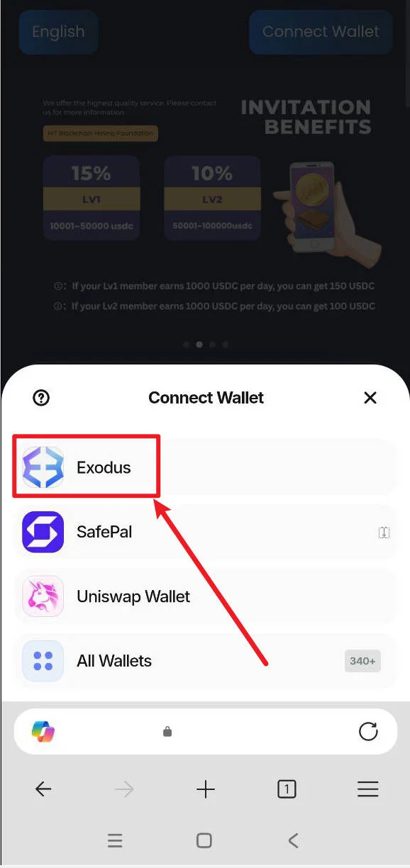Close the Connect Wallet dialog
This screenshot has height=868, width=410.
(x=370, y=398)
